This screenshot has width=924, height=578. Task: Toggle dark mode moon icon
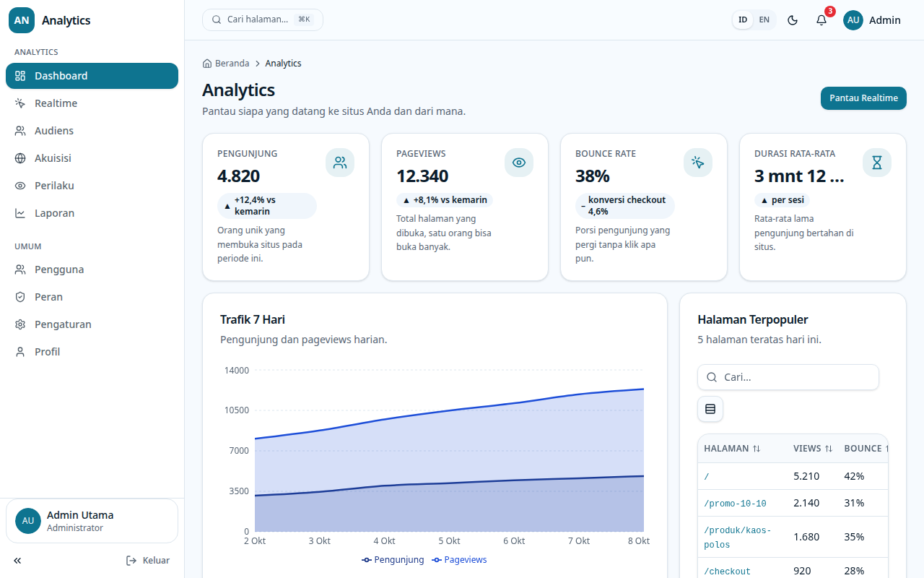793,20
